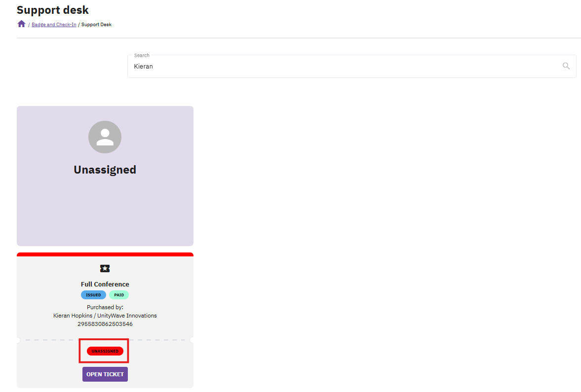Click the ticket number 2955830862503546

point(105,324)
